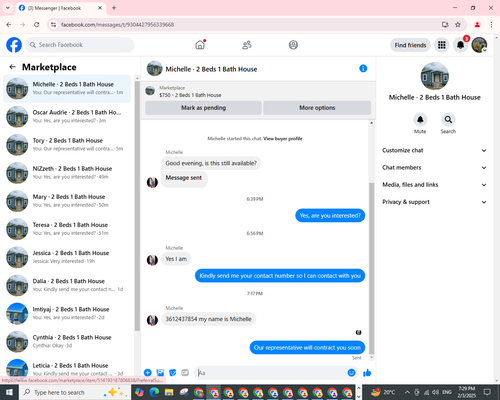Search in conversation with the magnifier icon

[448, 119]
